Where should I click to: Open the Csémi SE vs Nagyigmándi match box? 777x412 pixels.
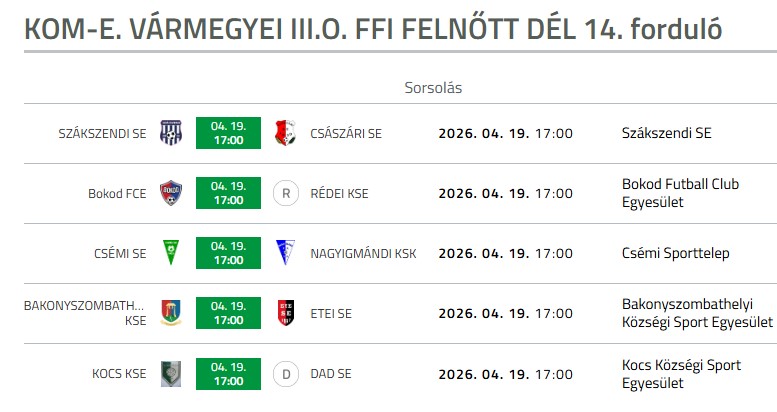pos(228,253)
